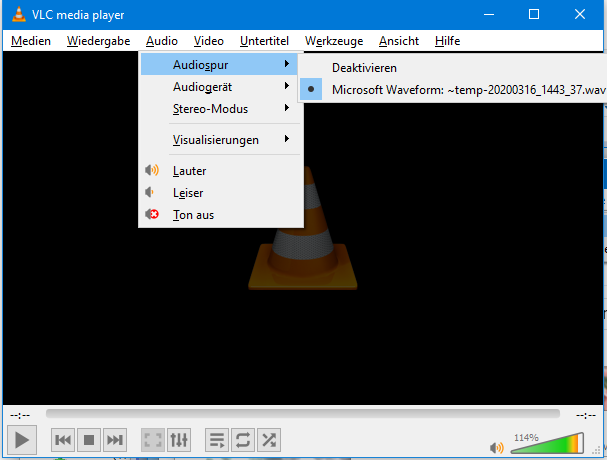607x460 pixels.
Task: Adjust the volume slider at 114%
Action: pyautogui.click(x=547, y=443)
